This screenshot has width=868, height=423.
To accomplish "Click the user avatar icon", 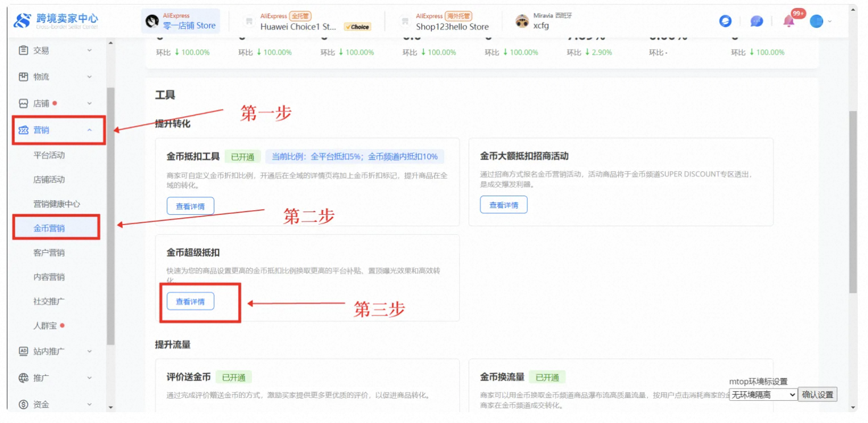I will (x=816, y=22).
